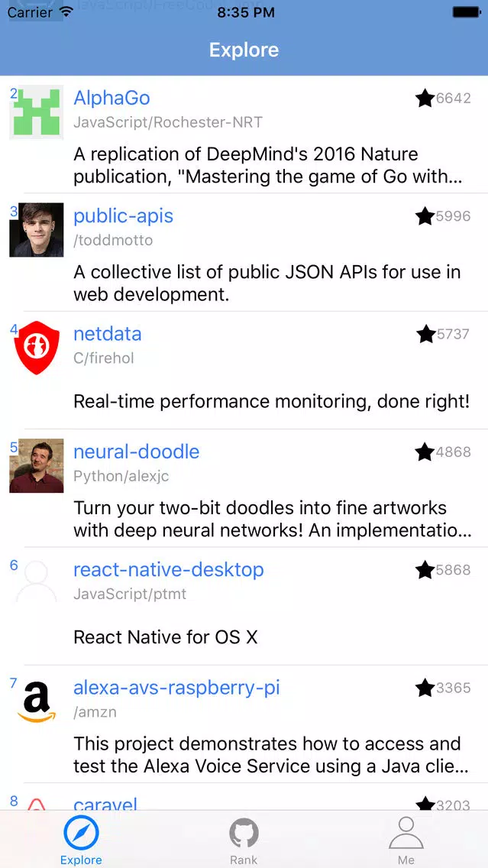Open the neural-doodle repository link
488x868 pixels.
tap(136, 452)
